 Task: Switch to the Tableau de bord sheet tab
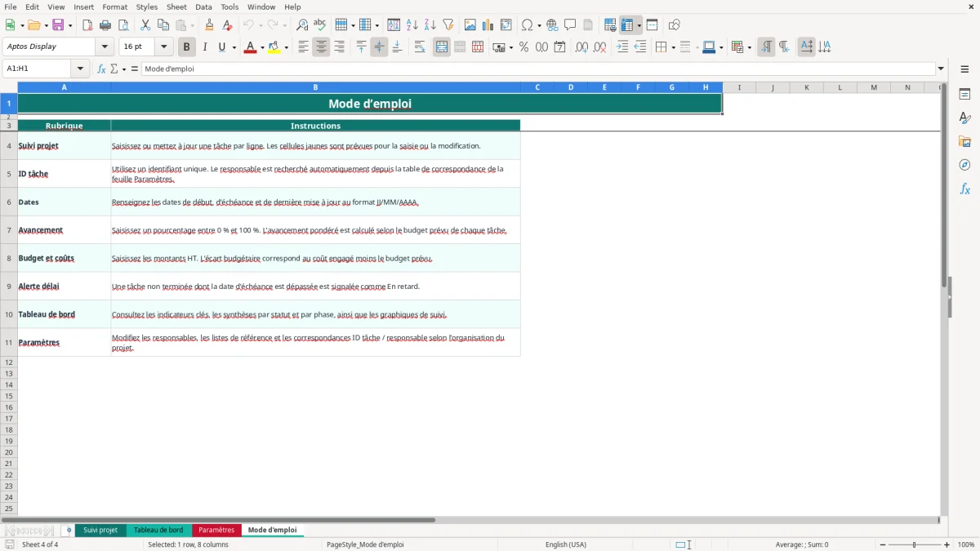158,530
